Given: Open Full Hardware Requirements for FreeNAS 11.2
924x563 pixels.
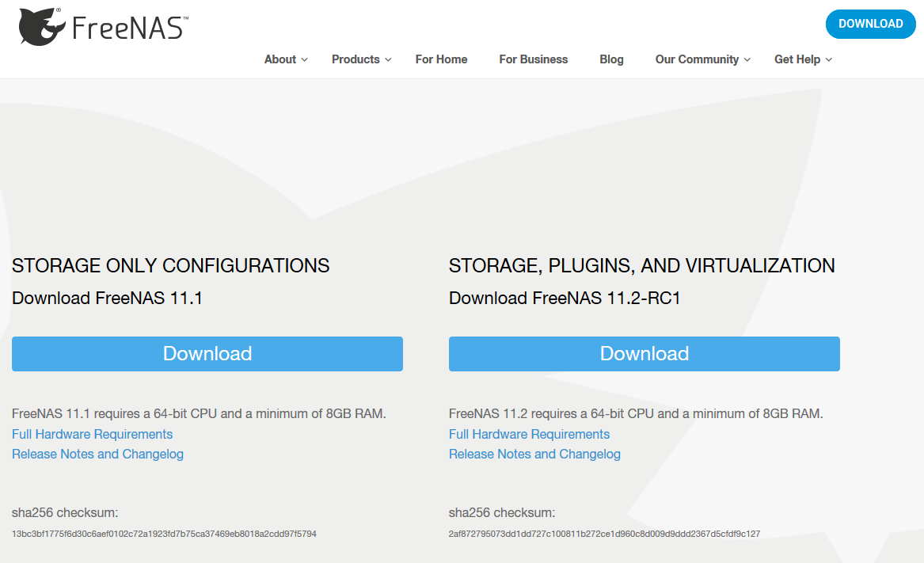Looking at the screenshot, I should pos(529,435).
